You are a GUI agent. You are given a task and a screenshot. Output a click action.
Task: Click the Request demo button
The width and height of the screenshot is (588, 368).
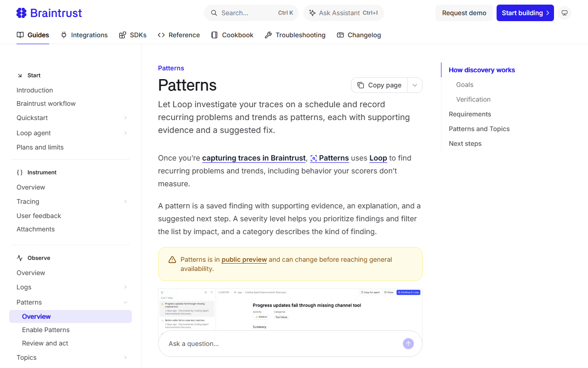click(x=464, y=13)
